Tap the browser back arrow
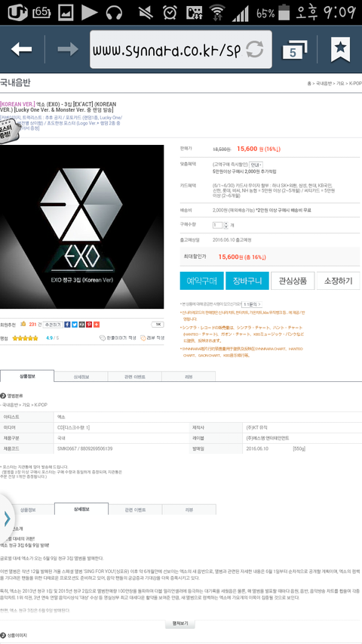 21,49
